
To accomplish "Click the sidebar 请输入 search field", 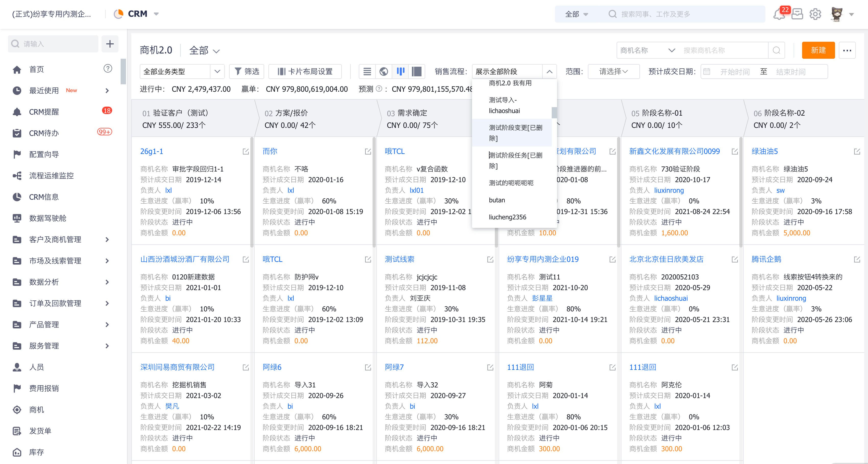I will pos(53,44).
